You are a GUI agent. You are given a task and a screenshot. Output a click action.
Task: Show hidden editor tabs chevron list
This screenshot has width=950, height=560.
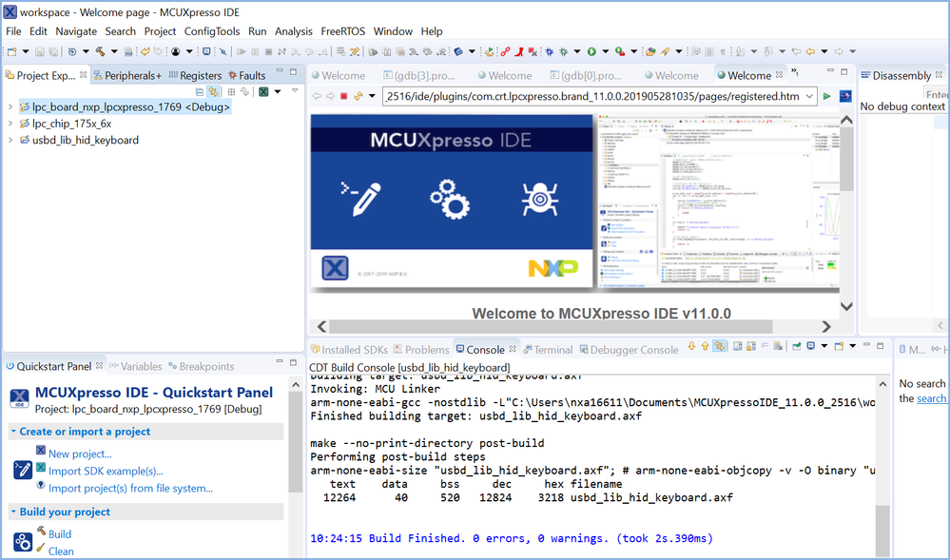click(x=795, y=72)
